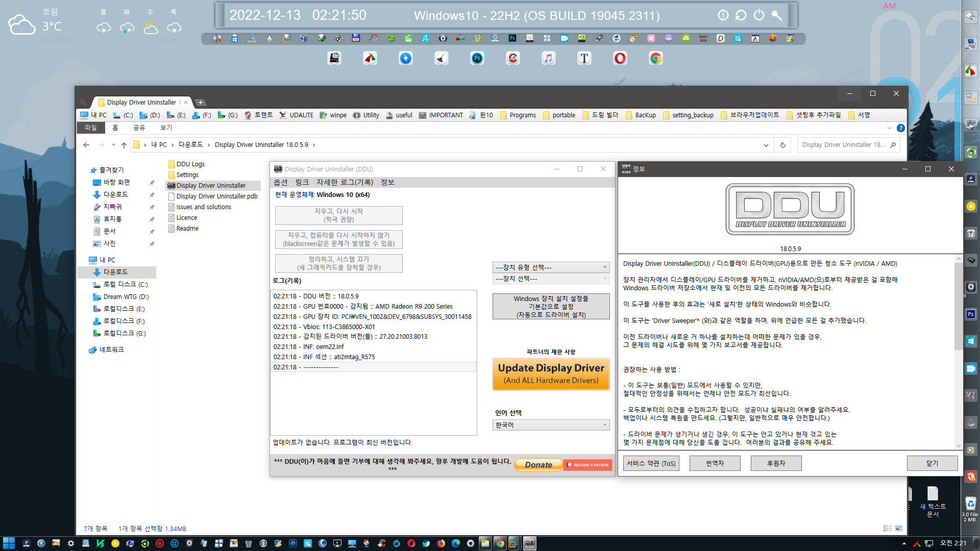Open the small Ps icon in the launcher strip

(x=512, y=38)
